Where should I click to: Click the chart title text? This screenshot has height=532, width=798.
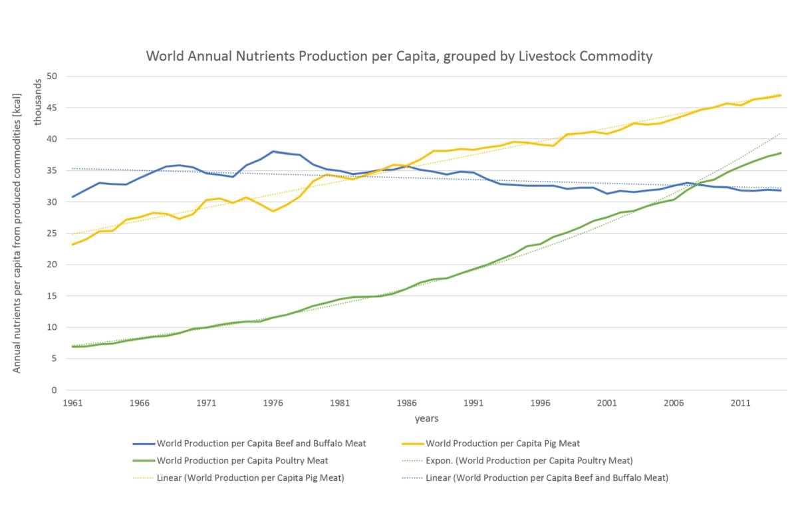click(x=399, y=56)
